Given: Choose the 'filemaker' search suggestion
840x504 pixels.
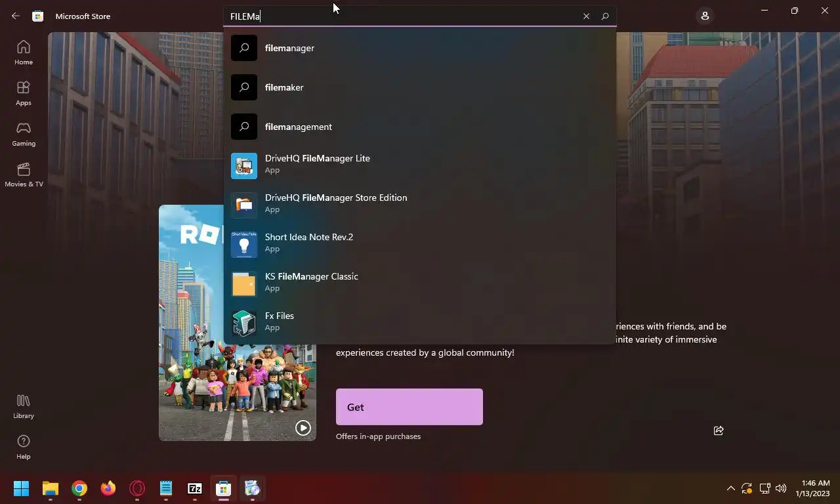Looking at the screenshot, I should click(x=419, y=87).
